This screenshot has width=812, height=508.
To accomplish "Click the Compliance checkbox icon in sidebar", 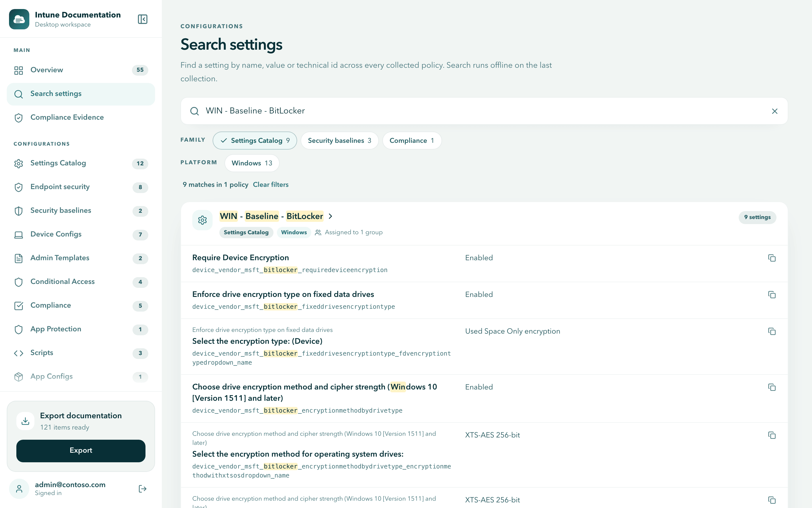I will coord(18,305).
